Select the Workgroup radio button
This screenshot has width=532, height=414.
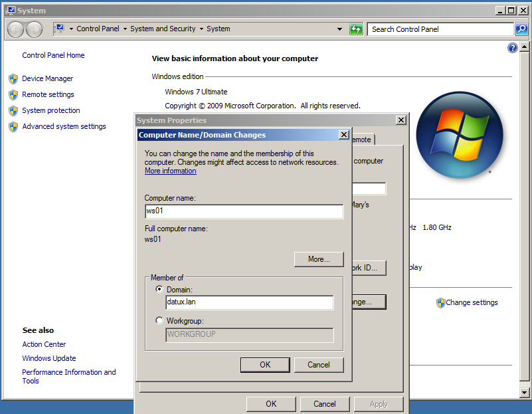(159, 320)
